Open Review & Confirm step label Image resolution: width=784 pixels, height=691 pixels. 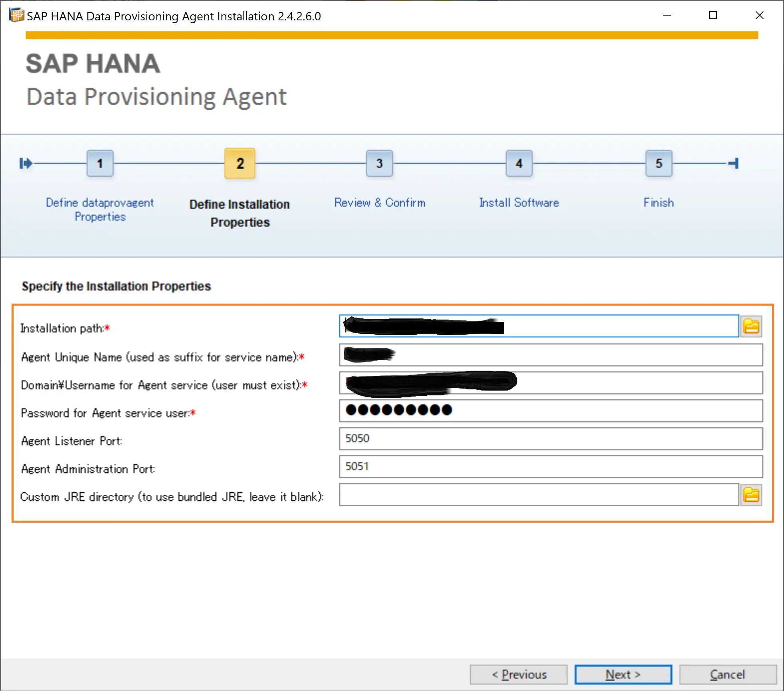380,203
